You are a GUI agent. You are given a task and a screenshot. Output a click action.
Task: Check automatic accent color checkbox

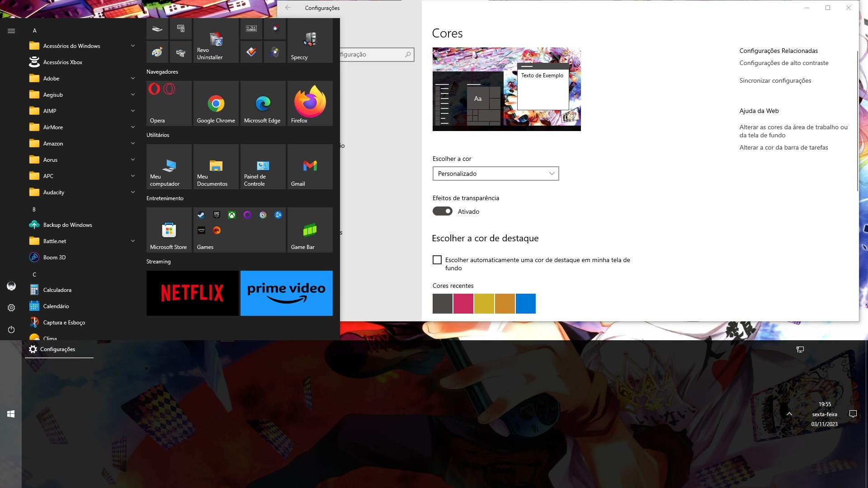pyautogui.click(x=437, y=260)
